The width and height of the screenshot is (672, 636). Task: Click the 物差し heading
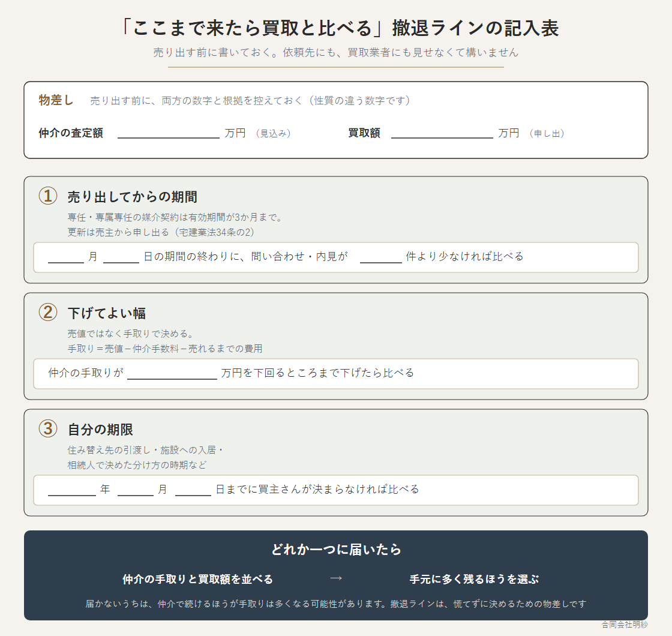[56, 100]
